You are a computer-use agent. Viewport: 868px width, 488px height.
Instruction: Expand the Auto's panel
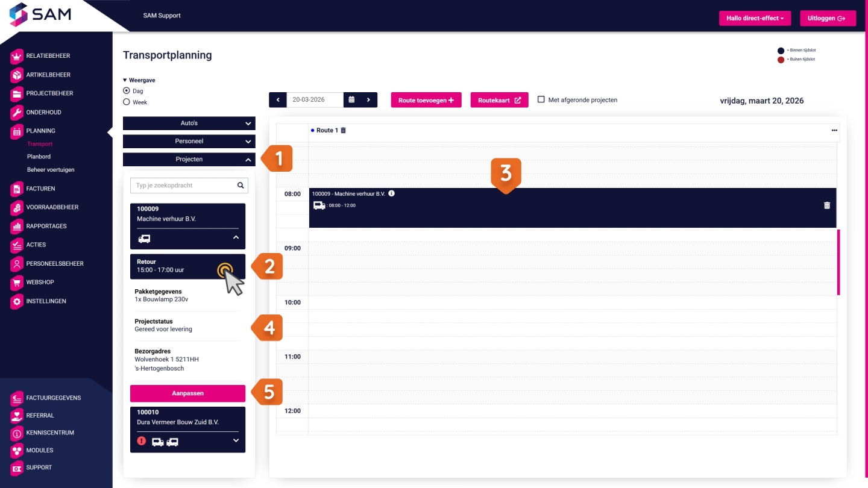click(189, 124)
